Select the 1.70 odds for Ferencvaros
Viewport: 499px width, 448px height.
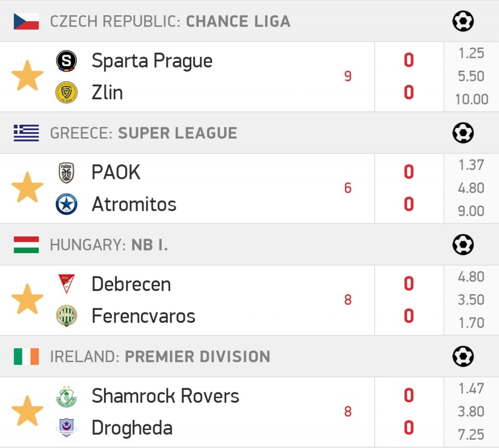(x=471, y=323)
